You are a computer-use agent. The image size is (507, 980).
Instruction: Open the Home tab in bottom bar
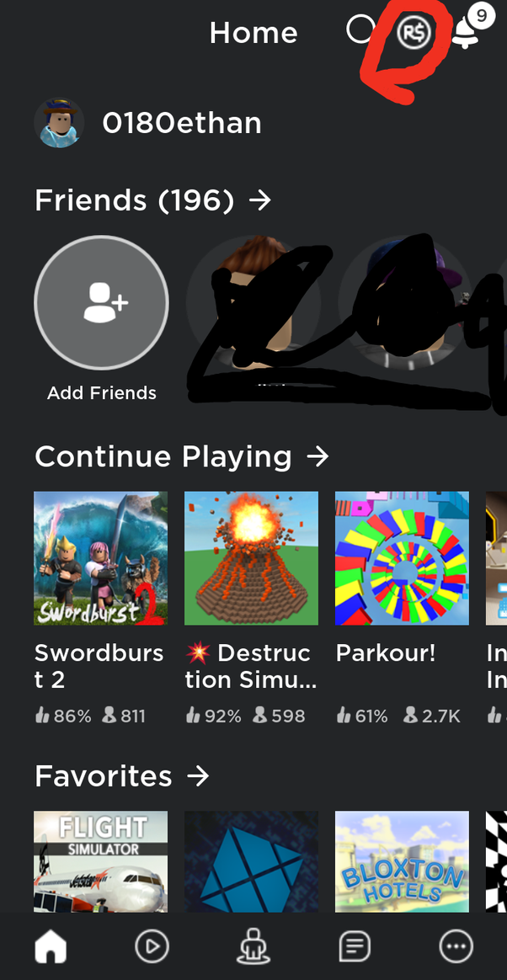coord(51,947)
